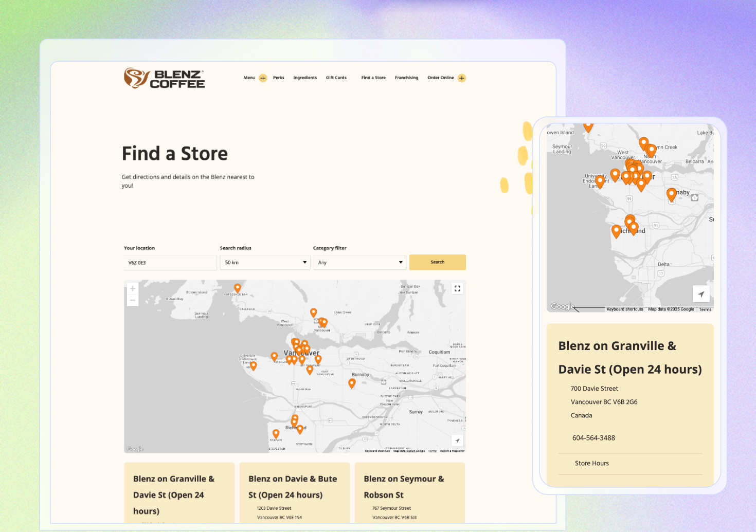Open the Menu nav item
Viewport: 756px width, 532px height.
point(249,78)
